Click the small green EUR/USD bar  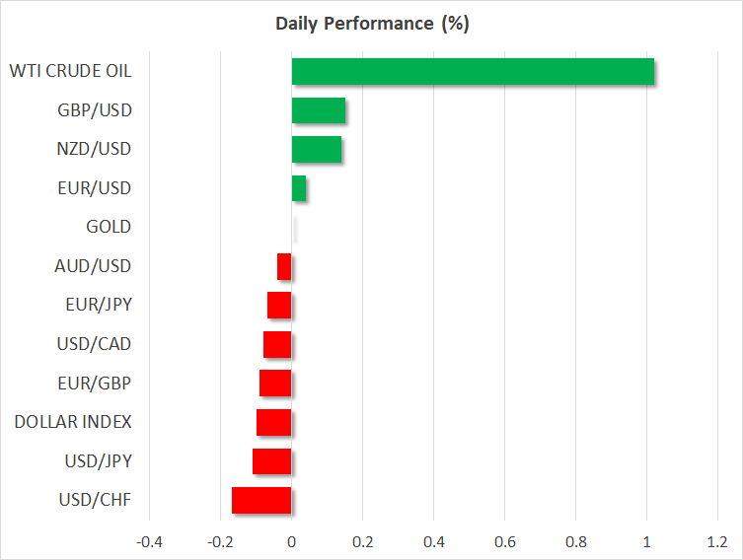299,188
